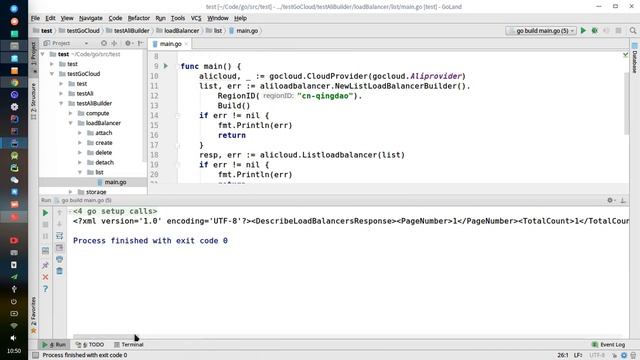Close the Run tab with red X
The width and height of the screenshot is (640, 360).
click(45, 277)
